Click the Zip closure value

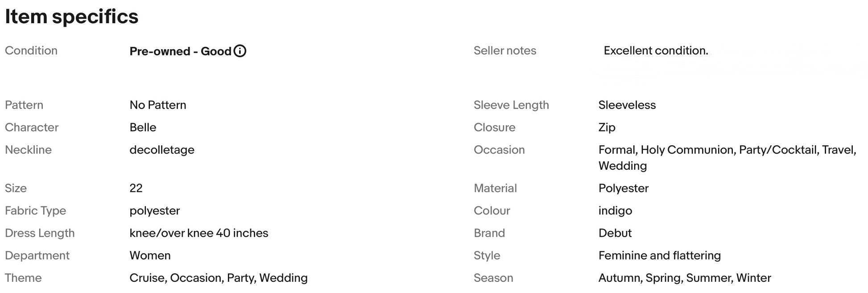[607, 128]
